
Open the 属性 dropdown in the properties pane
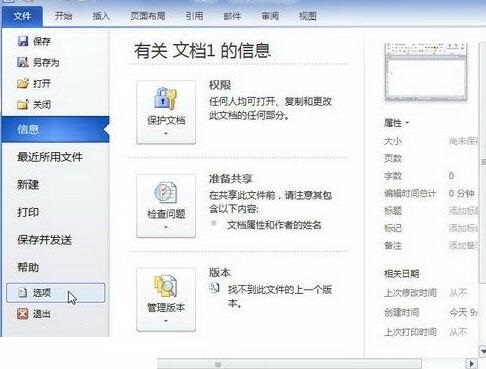click(396, 123)
